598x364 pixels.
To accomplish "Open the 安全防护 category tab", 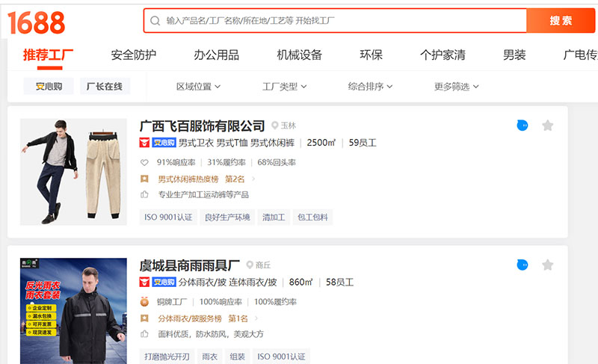I will click(134, 55).
